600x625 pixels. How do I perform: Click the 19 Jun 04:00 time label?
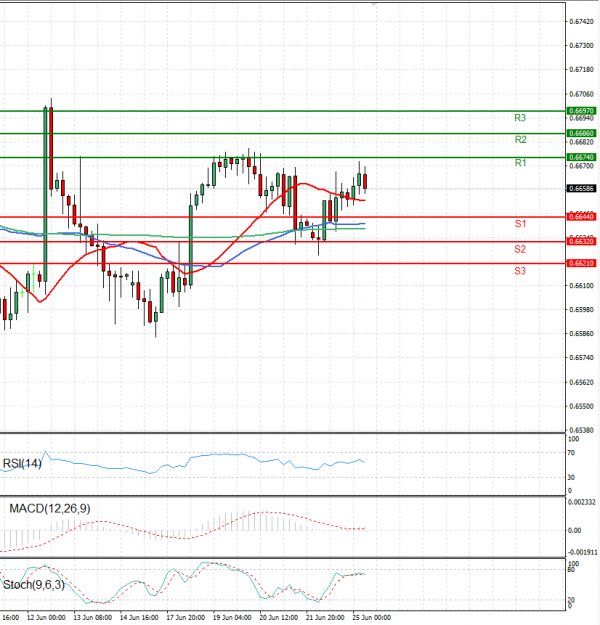(232, 617)
